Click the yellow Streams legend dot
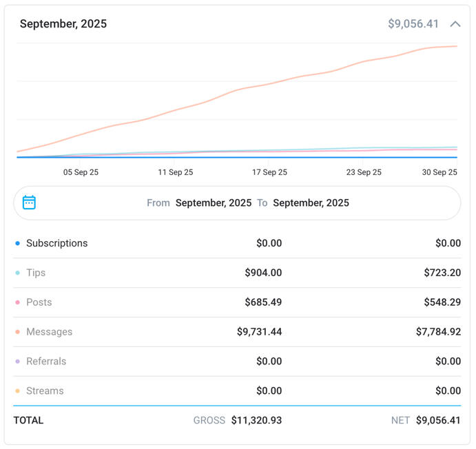Image resolution: width=476 pixels, height=449 pixels. 18,391
